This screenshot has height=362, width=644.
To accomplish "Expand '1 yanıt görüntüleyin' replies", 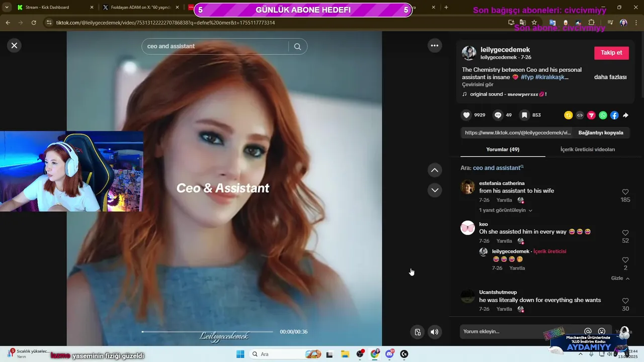I will (x=506, y=210).
